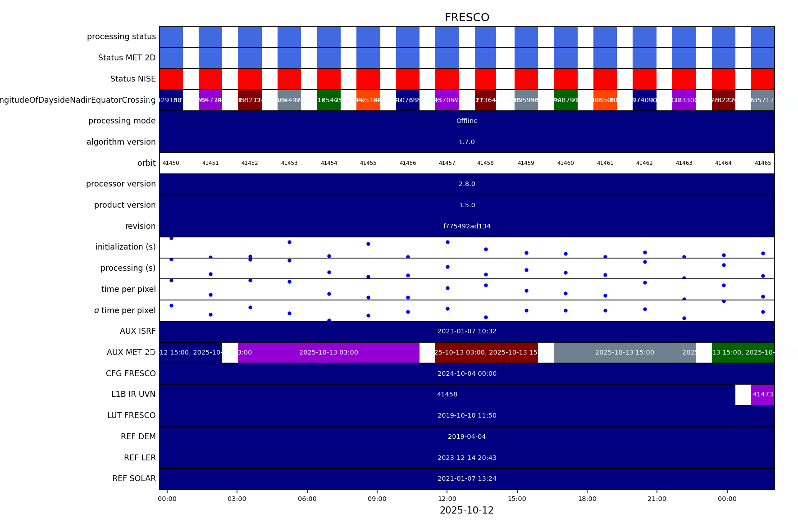The width and height of the screenshot is (798, 532).
Task: Select purple AUX MET 2D 03:00 segment
Action: click(328, 352)
